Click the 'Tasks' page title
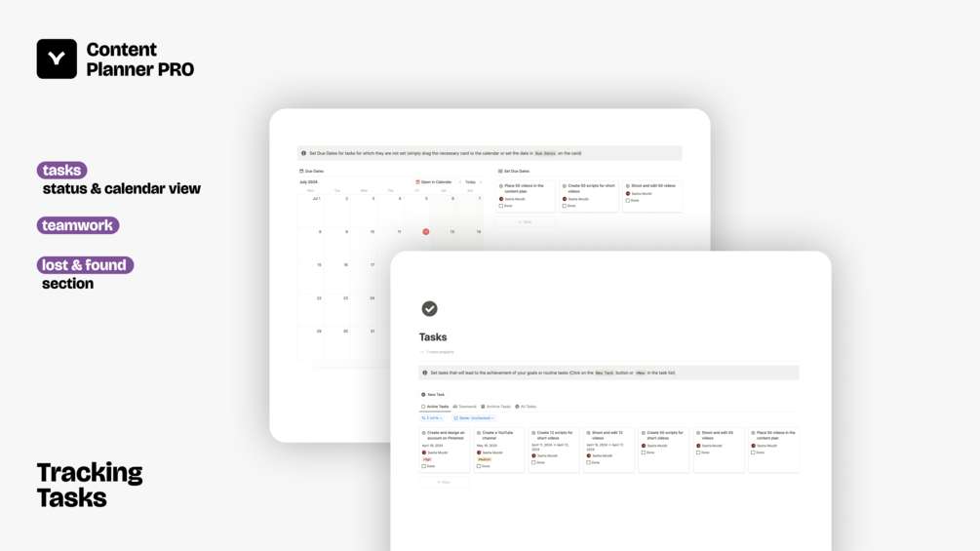 [433, 337]
